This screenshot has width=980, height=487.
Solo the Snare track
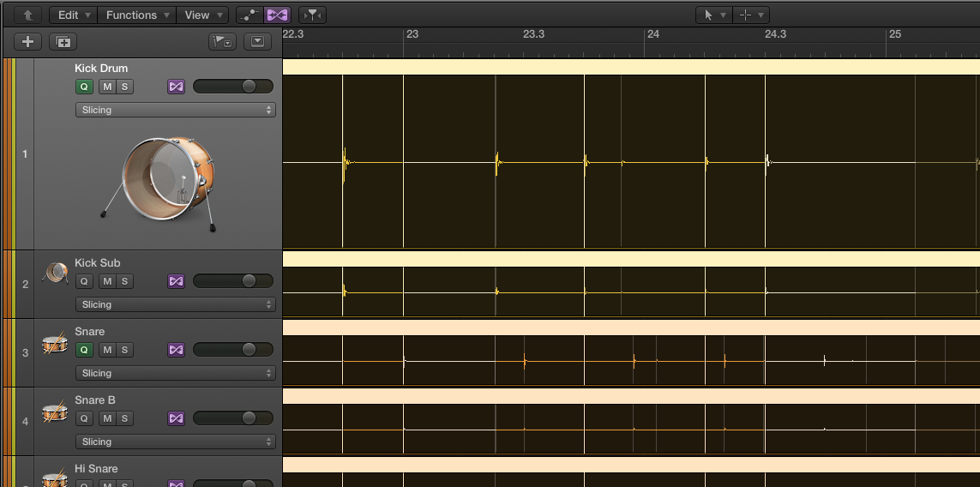124,350
